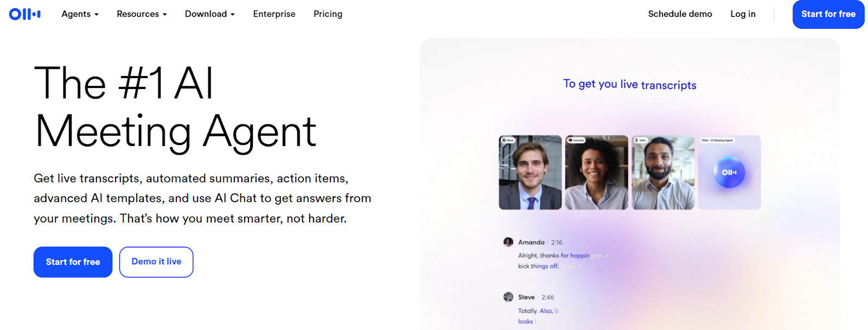Select Amanda's video tile thumbnail
The image size is (868, 330).
point(596,173)
